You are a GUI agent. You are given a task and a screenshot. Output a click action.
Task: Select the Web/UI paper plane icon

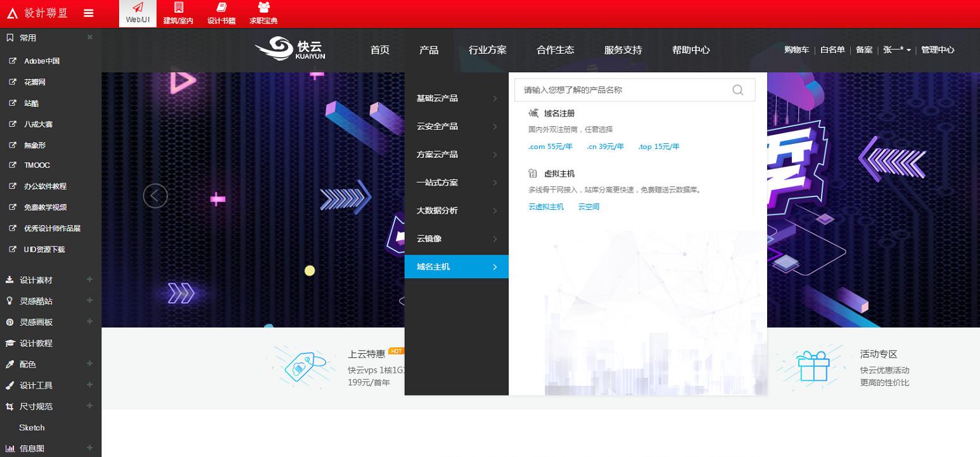coord(137,8)
